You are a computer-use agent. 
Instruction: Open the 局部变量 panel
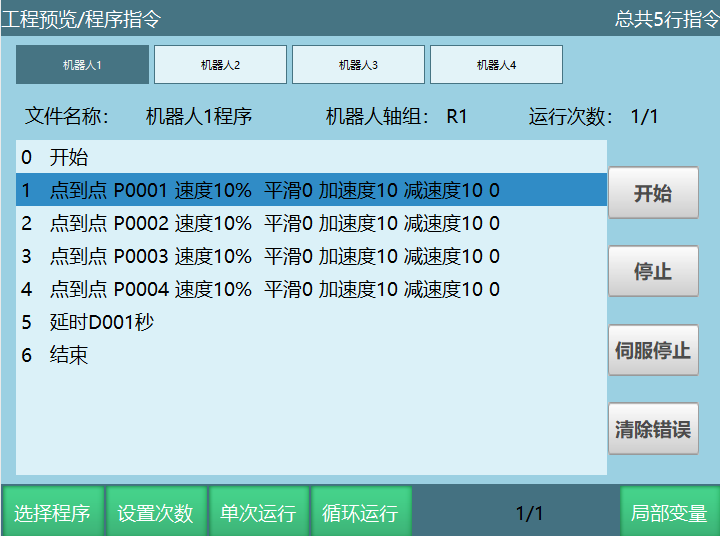click(x=669, y=513)
